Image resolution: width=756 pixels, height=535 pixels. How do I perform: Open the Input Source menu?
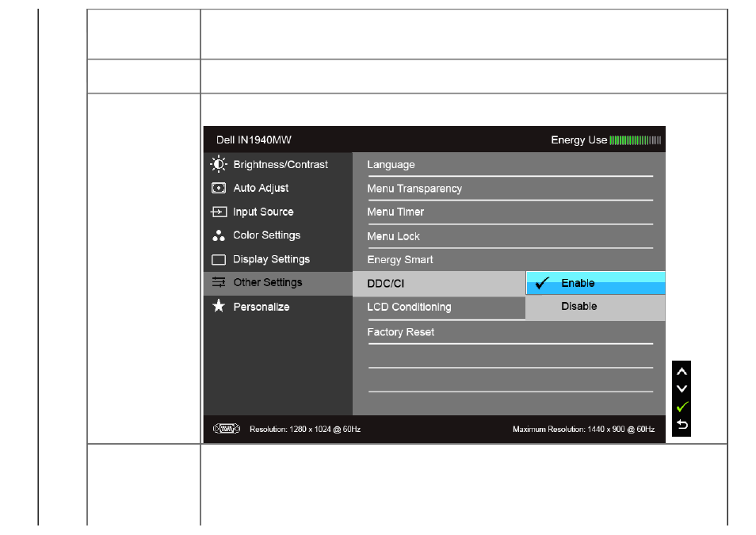[x=278, y=212]
